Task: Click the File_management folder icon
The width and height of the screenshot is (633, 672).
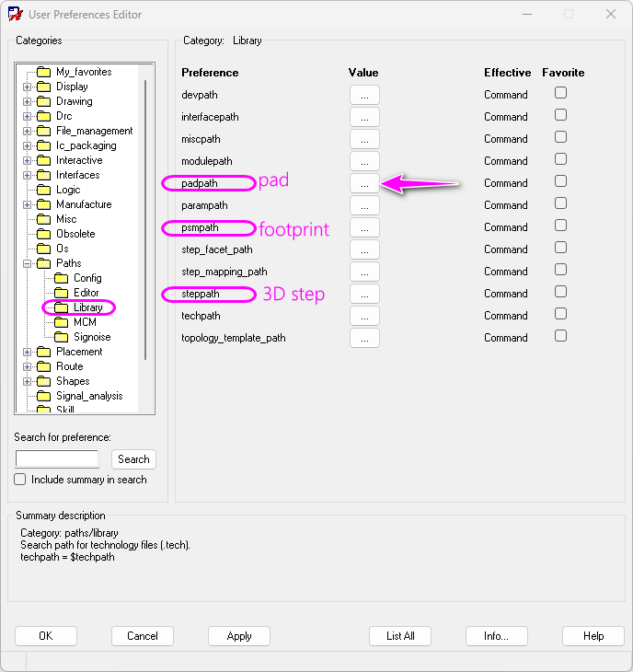Action: pos(43,131)
